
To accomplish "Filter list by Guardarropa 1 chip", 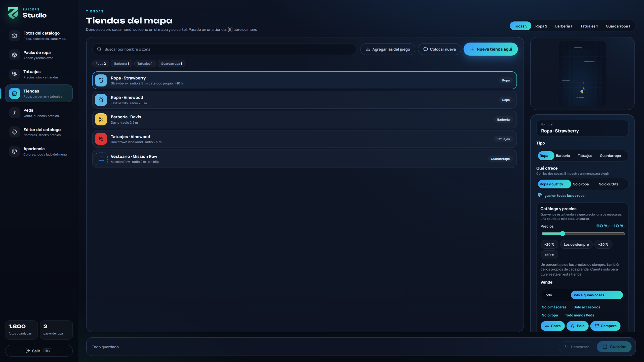I will click(x=171, y=64).
